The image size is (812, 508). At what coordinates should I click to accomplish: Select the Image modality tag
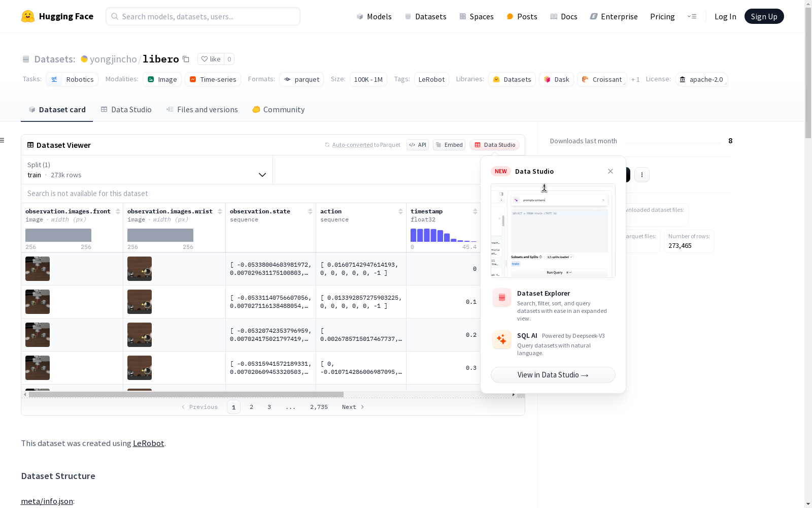162,79
